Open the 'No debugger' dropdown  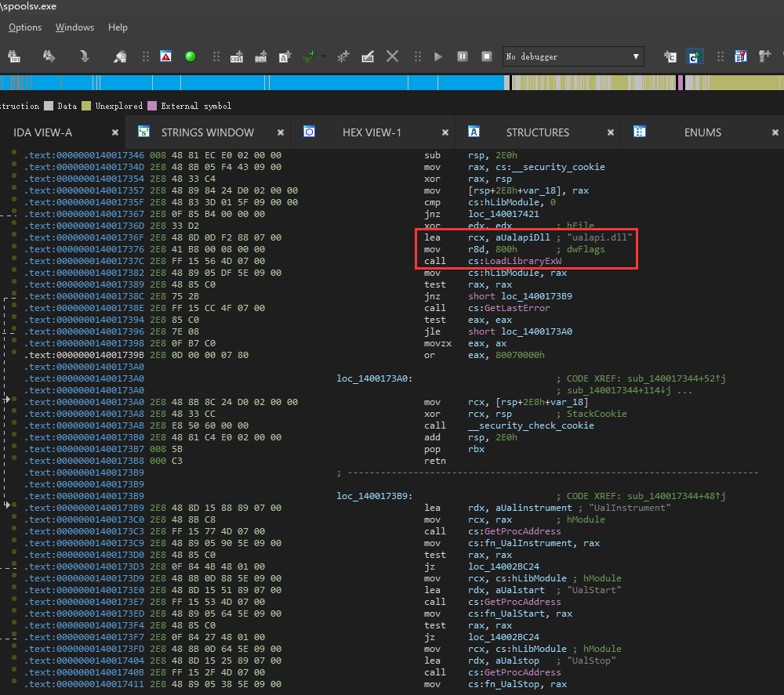tap(573, 56)
